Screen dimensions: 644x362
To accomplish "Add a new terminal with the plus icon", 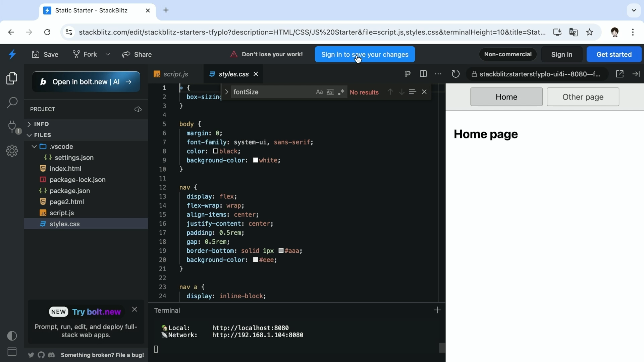I will [437, 310].
